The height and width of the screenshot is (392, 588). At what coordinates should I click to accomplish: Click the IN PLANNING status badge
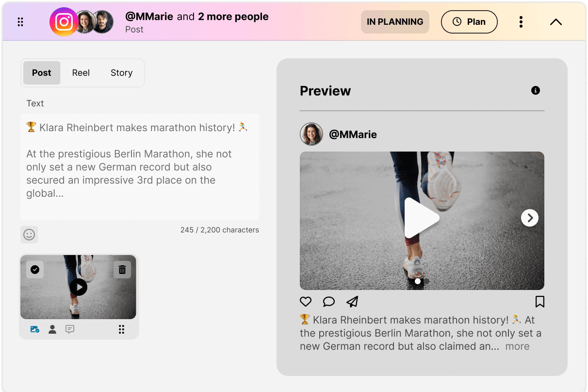pyautogui.click(x=395, y=22)
